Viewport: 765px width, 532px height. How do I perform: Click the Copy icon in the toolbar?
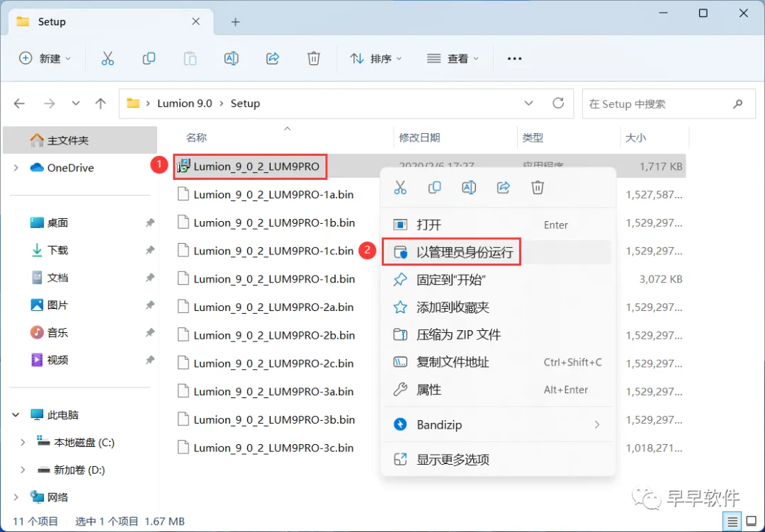click(149, 59)
